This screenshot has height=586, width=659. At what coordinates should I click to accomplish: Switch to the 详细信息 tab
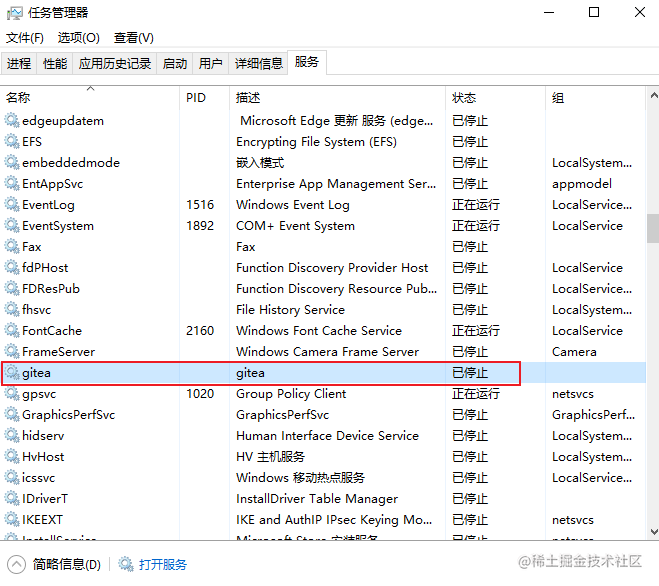coord(258,63)
